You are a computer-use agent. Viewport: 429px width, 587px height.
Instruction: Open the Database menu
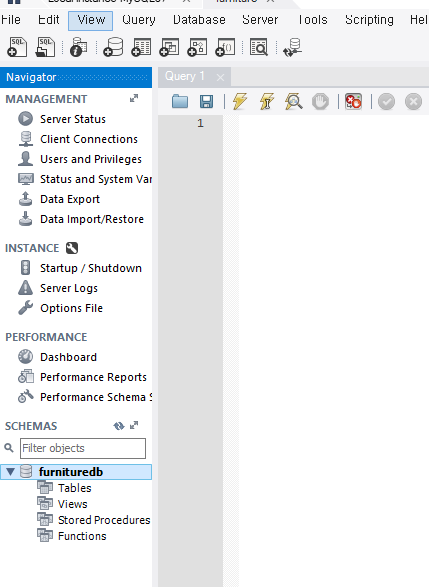(x=199, y=20)
